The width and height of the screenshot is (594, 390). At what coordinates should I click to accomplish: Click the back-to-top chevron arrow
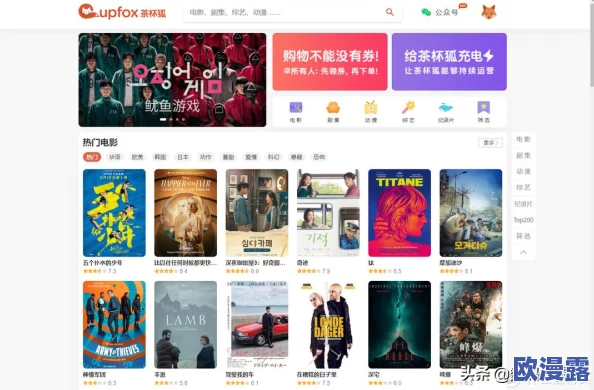pos(524,252)
